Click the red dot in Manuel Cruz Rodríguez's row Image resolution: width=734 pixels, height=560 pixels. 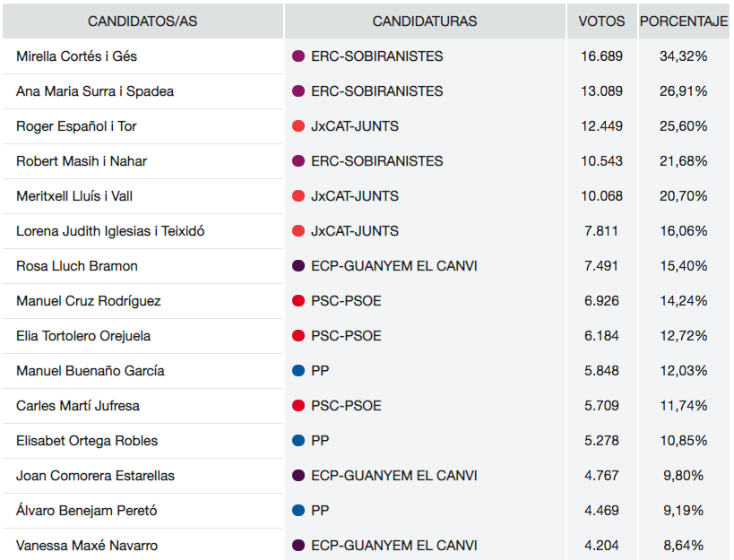(x=299, y=301)
